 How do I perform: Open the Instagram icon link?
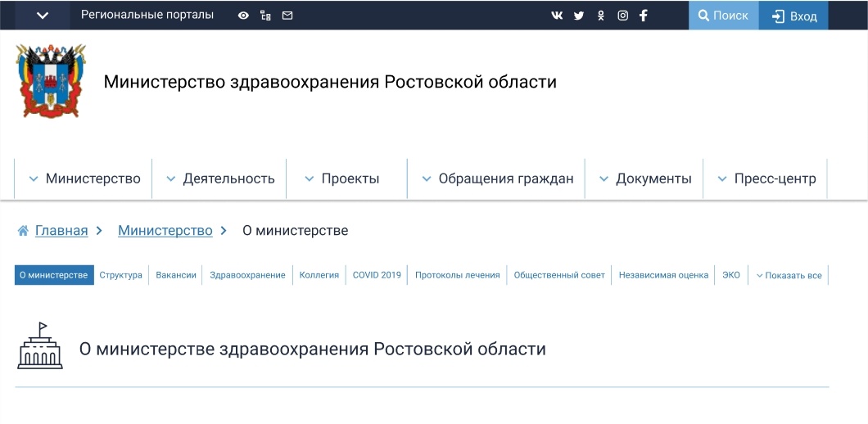(x=622, y=16)
